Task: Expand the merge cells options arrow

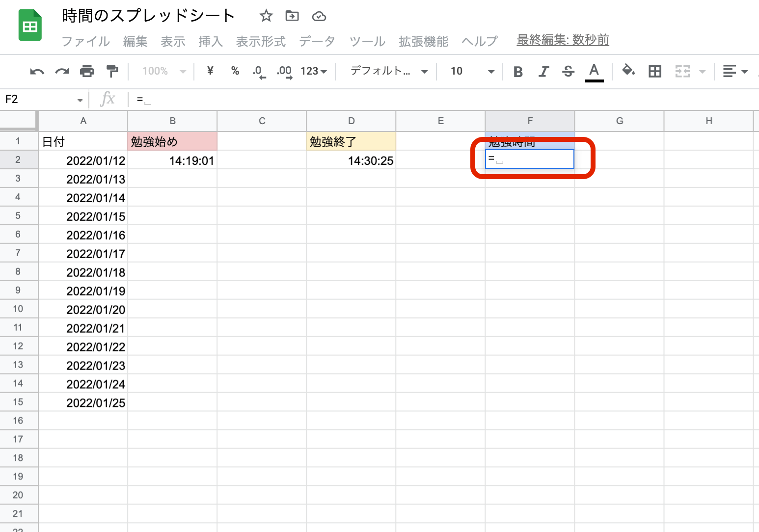Action: click(x=703, y=72)
